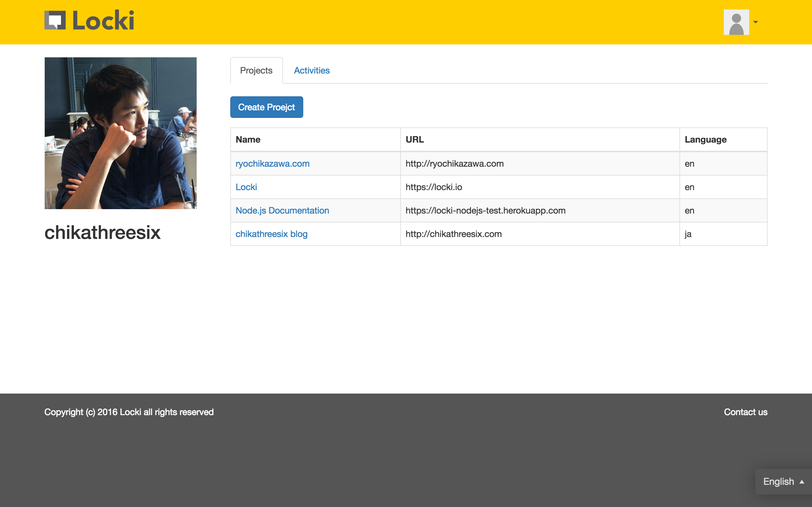This screenshot has height=507, width=812.
Task: Click the user avatar icon in header
Action: tap(736, 22)
